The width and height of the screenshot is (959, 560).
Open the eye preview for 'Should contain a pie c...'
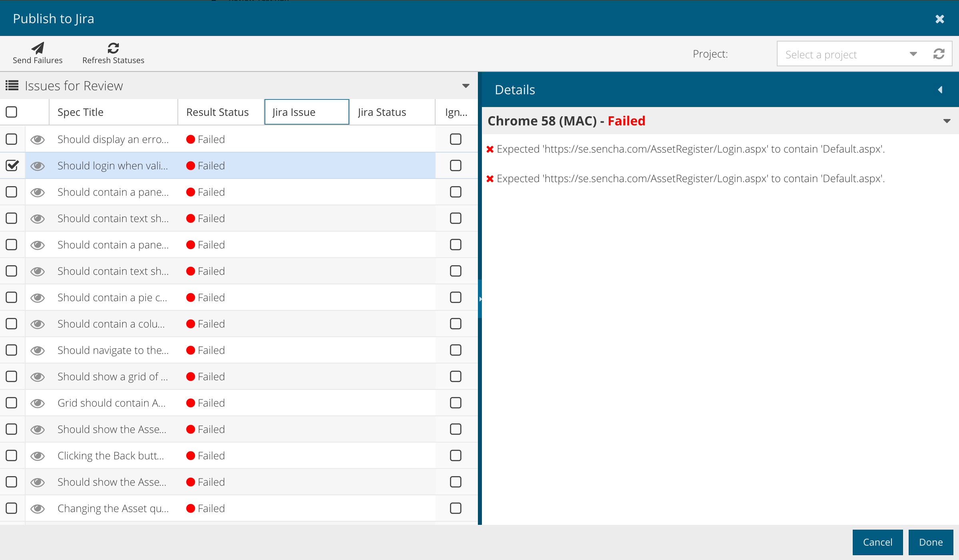pyautogui.click(x=38, y=297)
